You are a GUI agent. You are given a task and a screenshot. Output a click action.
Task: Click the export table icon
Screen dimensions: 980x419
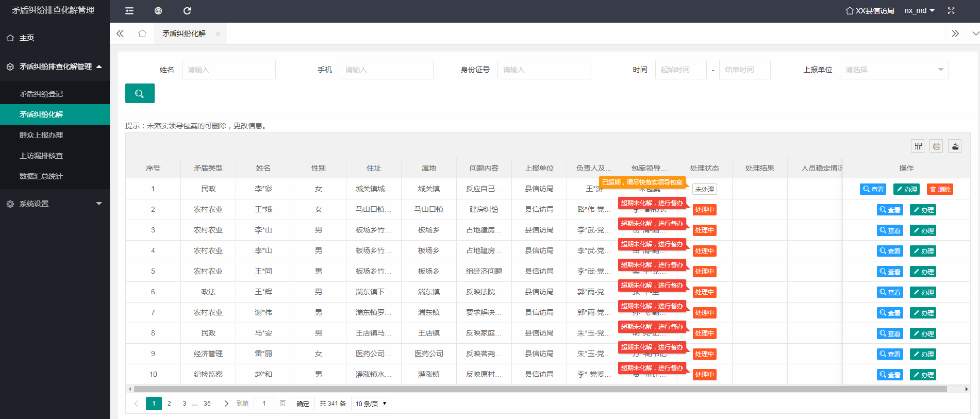point(955,146)
